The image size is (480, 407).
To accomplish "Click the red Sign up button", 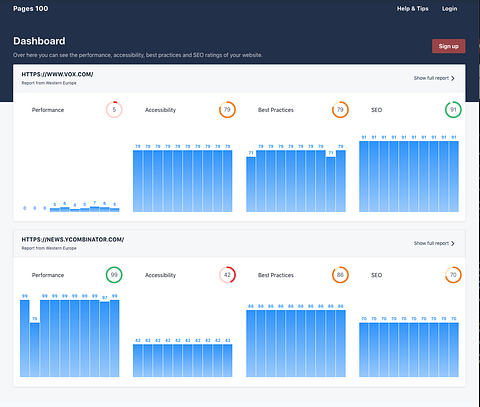I will [449, 46].
